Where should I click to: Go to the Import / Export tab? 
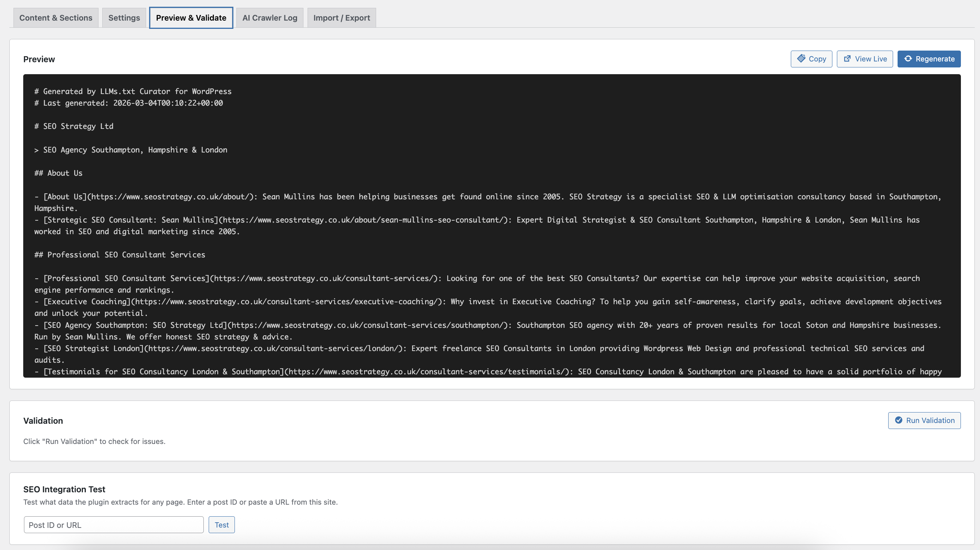(342, 18)
